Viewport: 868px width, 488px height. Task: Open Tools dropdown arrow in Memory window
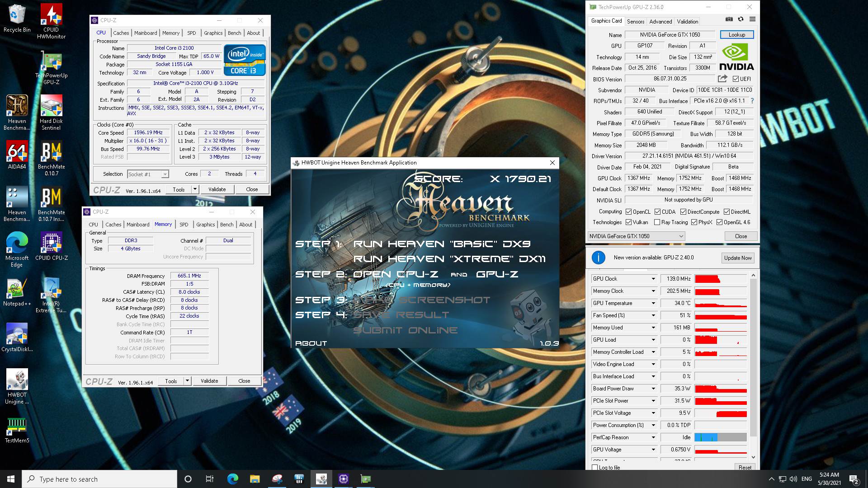click(x=187, y=381)
